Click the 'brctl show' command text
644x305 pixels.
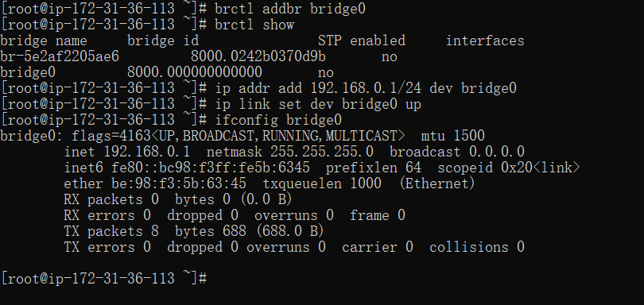[254, 25]
